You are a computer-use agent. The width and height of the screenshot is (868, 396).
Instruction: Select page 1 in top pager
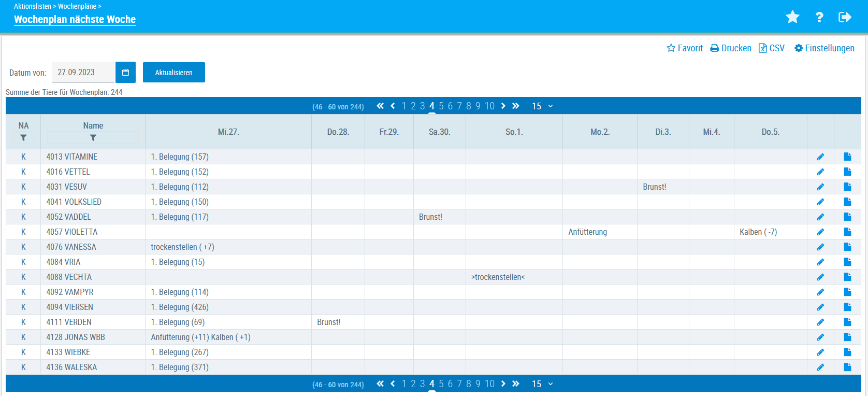(404, 106)
